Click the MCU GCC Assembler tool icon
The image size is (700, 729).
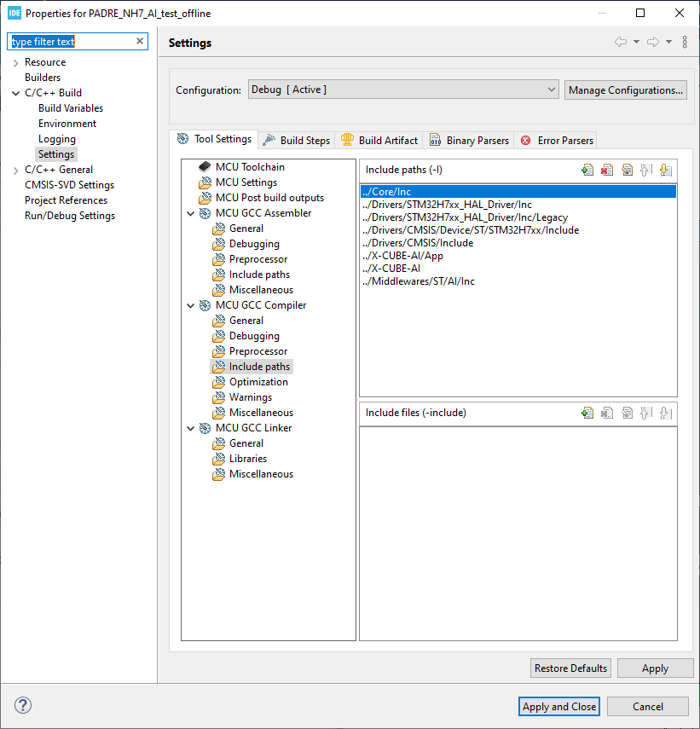(205, 213)
